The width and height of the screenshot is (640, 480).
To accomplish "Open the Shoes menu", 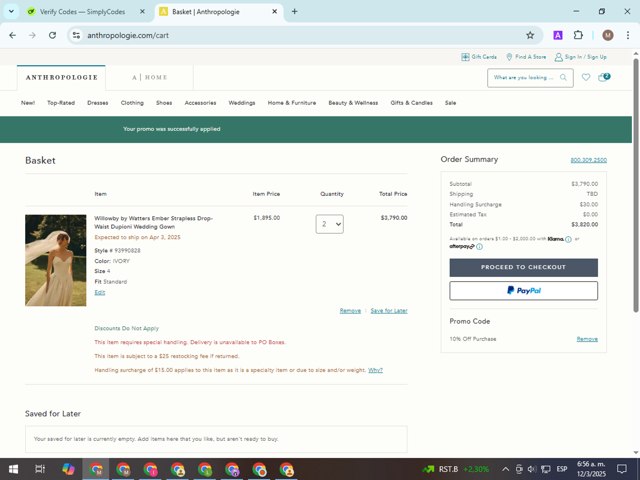I will coord(164,103).
